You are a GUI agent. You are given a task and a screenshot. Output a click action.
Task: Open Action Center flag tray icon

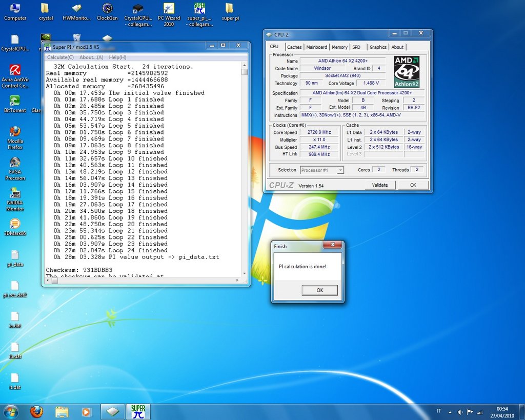470,412
